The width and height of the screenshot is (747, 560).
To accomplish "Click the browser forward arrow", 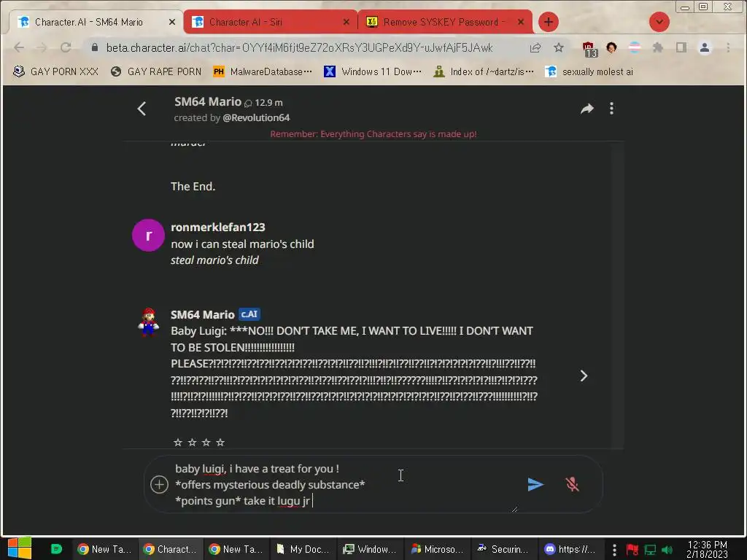I will [42, 47].
